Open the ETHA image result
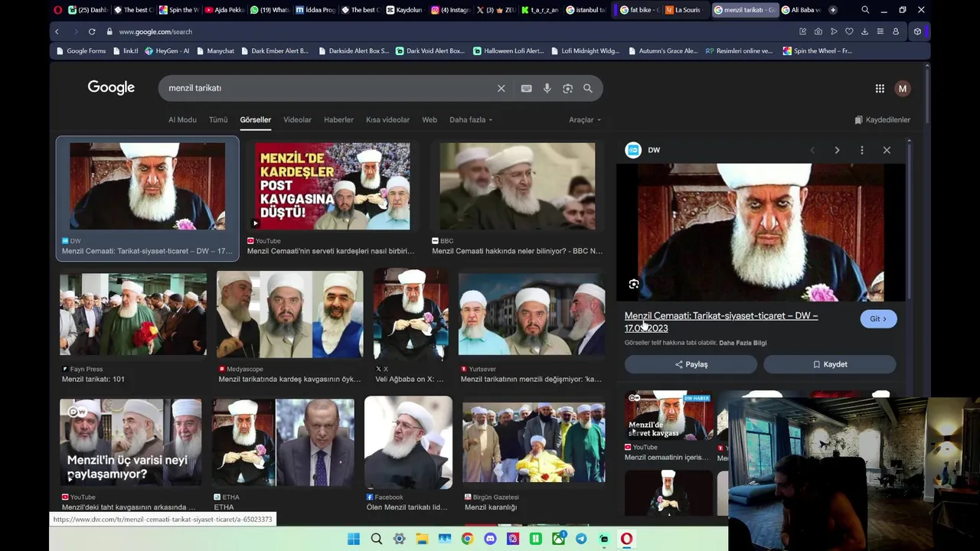Image resolution: width=980 pixels, height=551 pixels. 283,442
